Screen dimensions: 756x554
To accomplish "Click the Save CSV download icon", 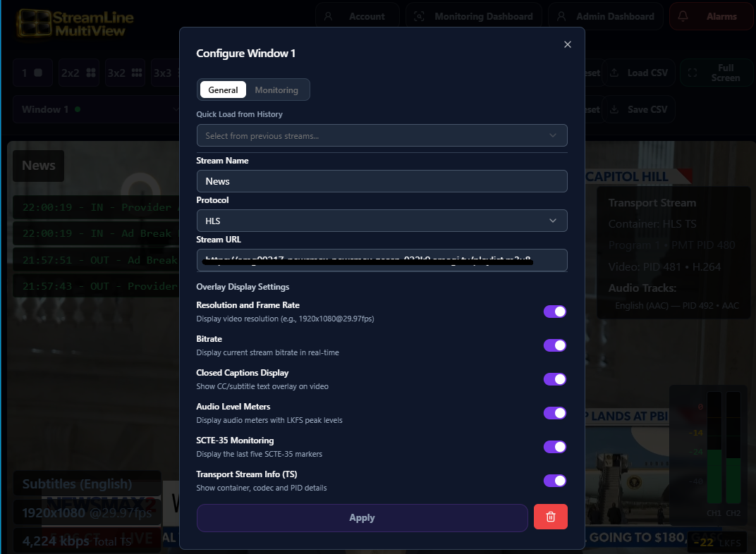I will tap(614, 109).
